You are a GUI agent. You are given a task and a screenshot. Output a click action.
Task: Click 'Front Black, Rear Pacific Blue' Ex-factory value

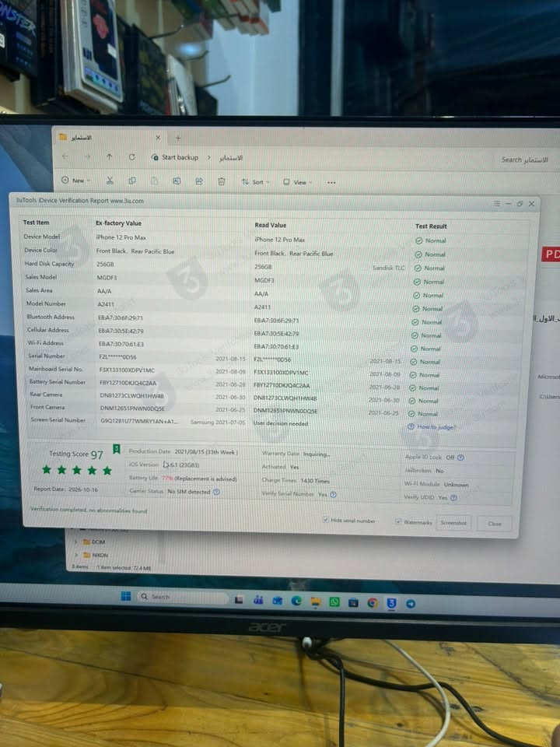pyautogui.click(x=135, y=251)
